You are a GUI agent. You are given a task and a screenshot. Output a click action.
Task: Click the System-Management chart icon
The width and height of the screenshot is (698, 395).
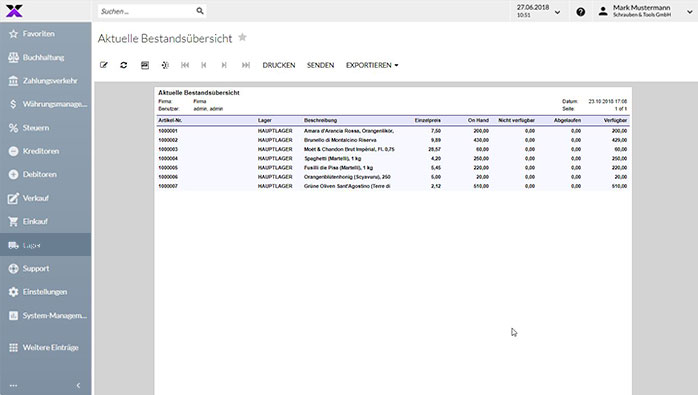pyautogui.click(x=13, y=315)
